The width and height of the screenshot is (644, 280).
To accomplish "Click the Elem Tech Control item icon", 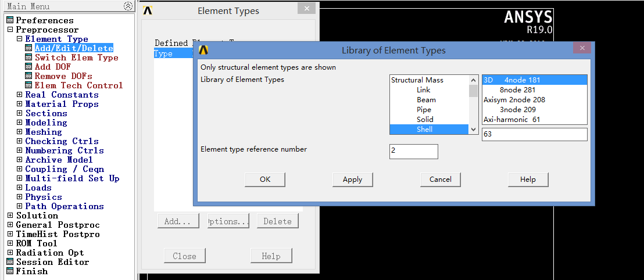I will 28,85.
